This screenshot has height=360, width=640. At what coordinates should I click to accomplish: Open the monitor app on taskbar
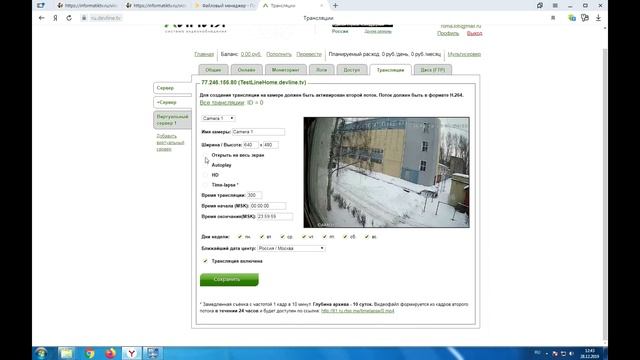[x=153, y=353]
